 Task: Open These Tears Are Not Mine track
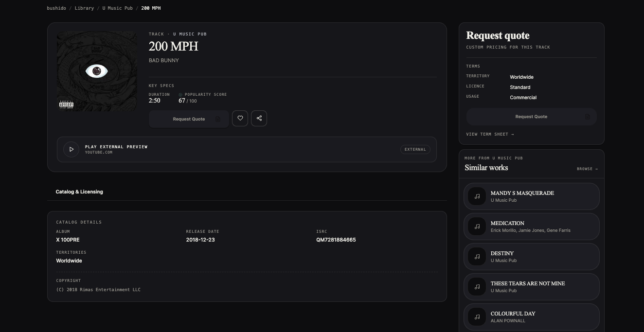[x=531, y=287]
